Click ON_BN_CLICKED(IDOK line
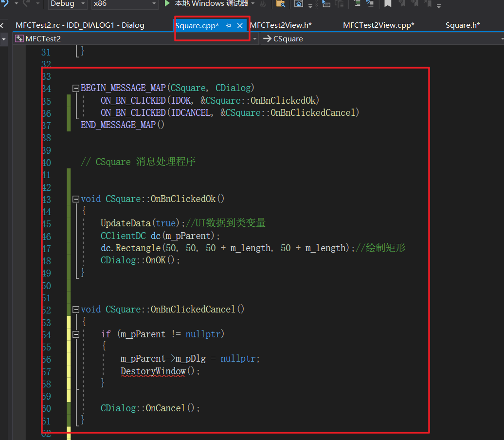504x440 pixels. coord(210,101)
